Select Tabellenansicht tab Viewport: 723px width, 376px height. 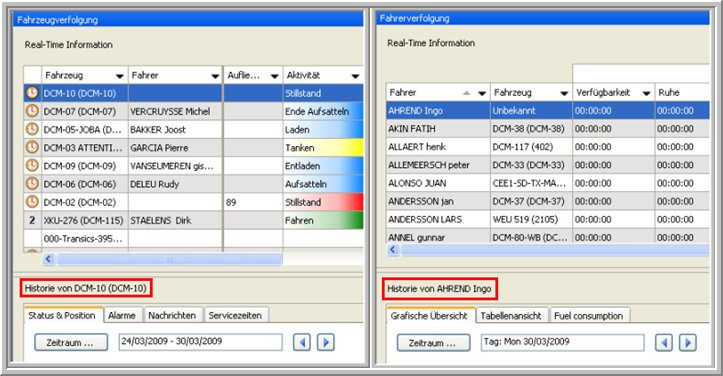click(x=511, y=316)
